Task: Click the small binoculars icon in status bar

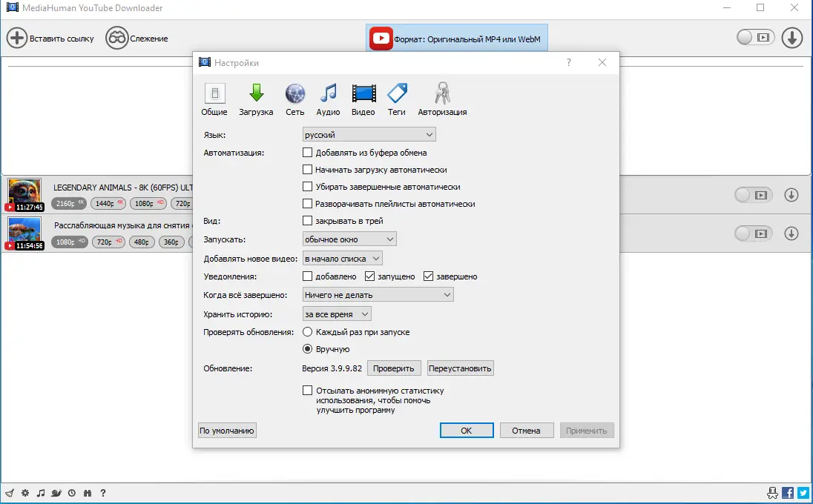Action: pos(87,493)
